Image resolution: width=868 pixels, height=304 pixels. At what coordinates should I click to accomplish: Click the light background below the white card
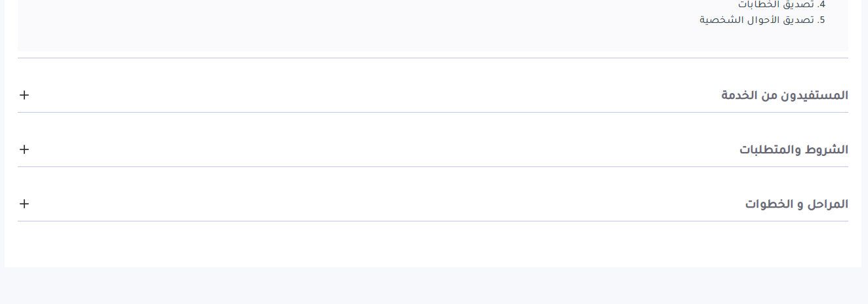pyautogui.click(x=433, y=287)
